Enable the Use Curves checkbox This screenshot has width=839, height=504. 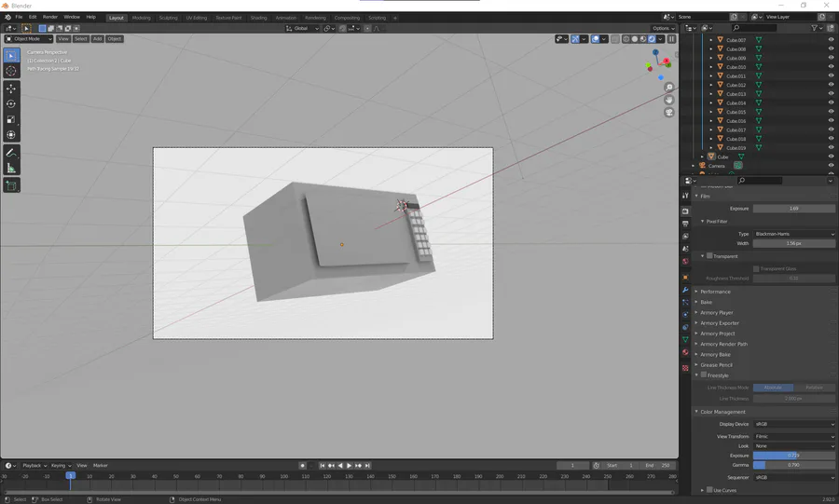709,490
